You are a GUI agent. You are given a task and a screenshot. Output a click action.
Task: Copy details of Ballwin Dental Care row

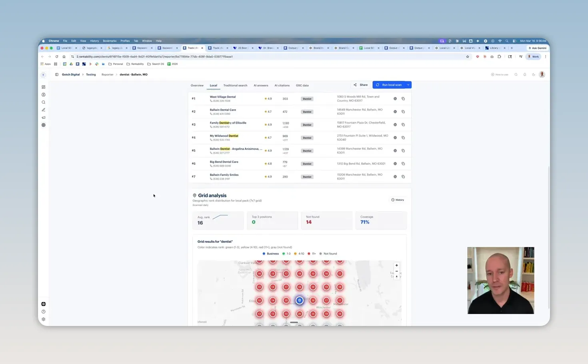click(x=403, y=112)
